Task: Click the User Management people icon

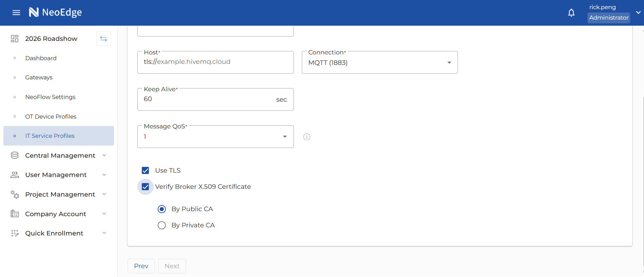Action: [x=15, y=175]
